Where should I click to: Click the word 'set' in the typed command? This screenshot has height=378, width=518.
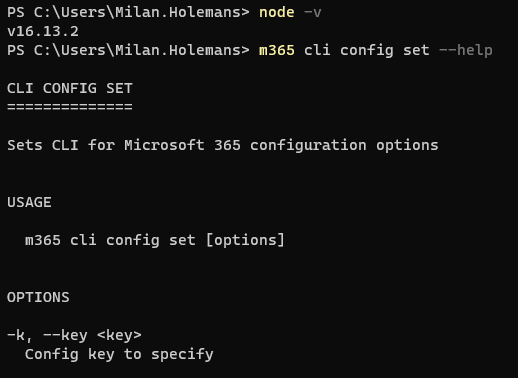pyautogui.click(x=416, y=50)
